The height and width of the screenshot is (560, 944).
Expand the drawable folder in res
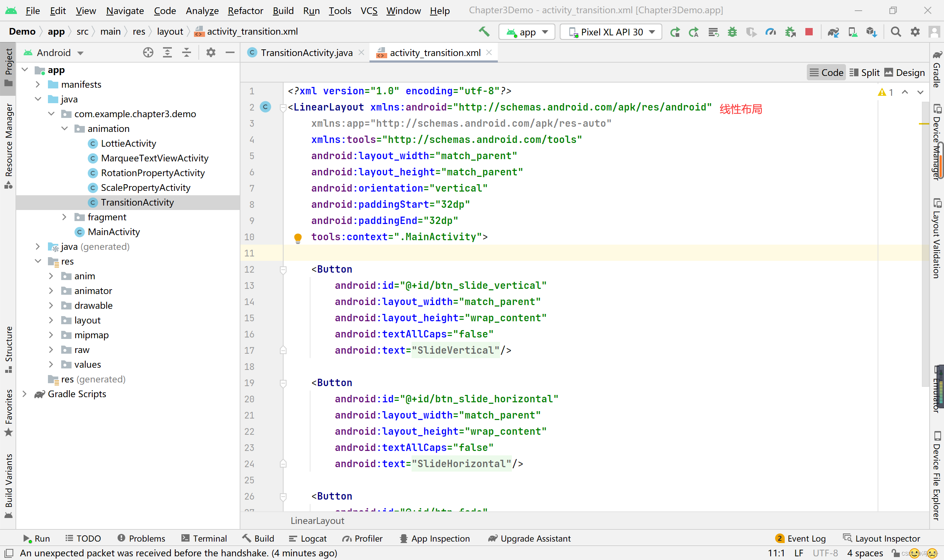click(51, 305)
